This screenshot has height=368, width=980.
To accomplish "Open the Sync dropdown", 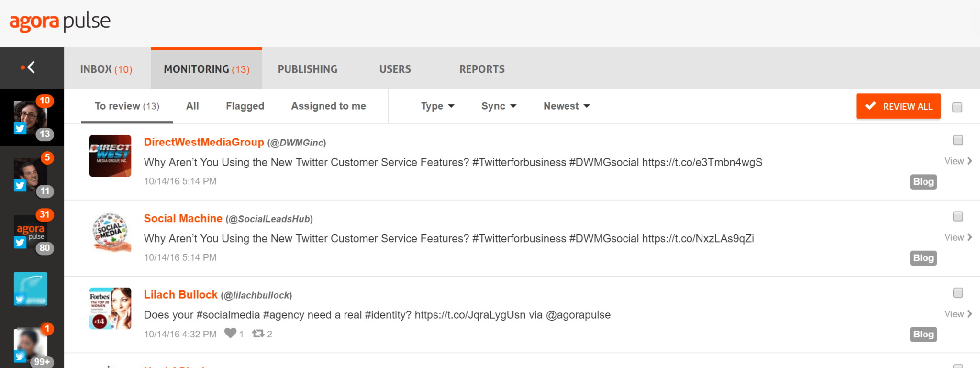I will [499, 106].
